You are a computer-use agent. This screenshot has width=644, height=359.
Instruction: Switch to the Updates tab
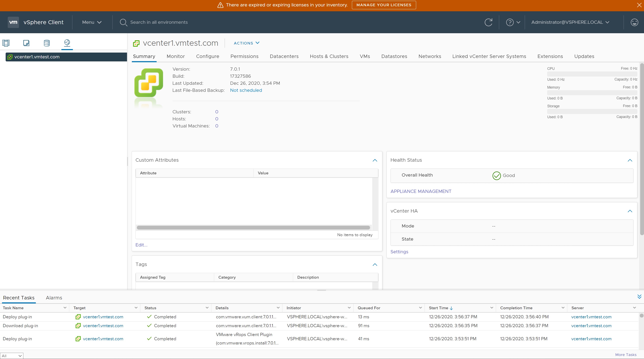tap(584, 57)
